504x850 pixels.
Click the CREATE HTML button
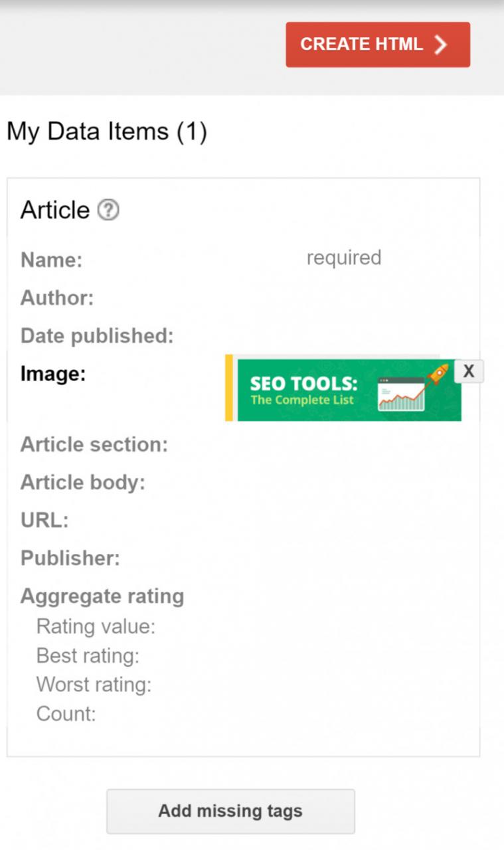click(x=378, y=44)
